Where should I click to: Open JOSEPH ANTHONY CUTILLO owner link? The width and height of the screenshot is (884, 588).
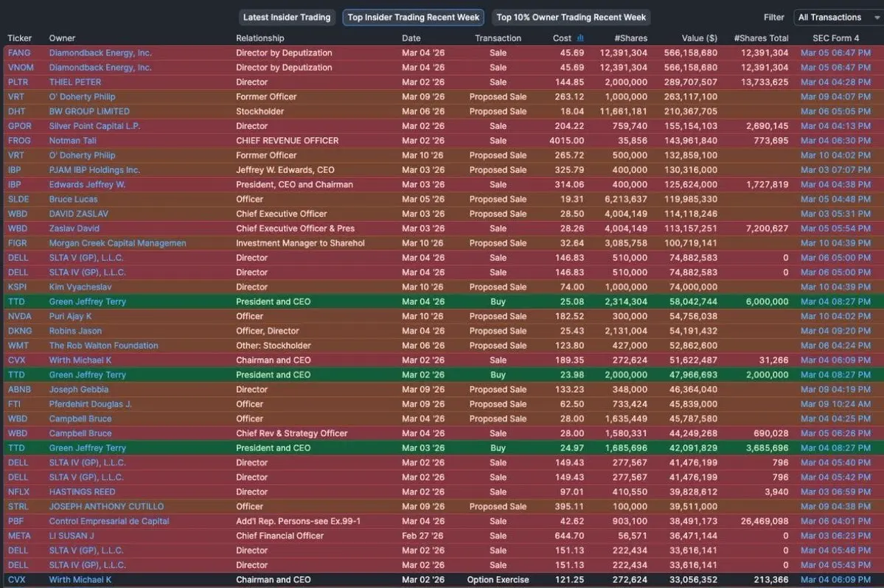pyautogui.click(x=107, y=507)
